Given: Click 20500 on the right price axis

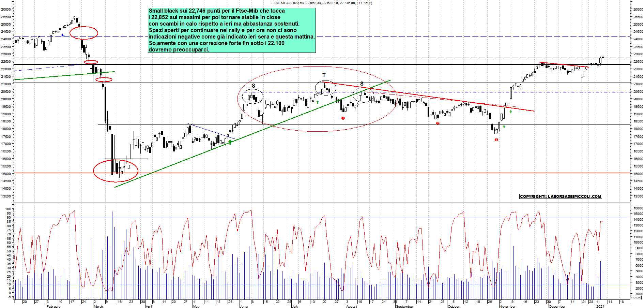Looking at the screenshot, I should pyautogui.click(x=638, y=92).
